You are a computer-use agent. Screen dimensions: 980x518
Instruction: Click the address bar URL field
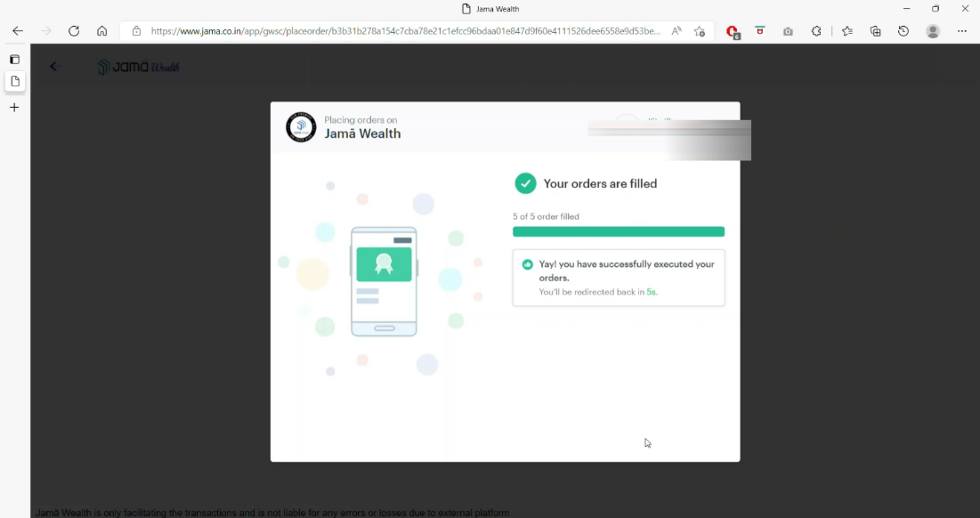[406, 31]
